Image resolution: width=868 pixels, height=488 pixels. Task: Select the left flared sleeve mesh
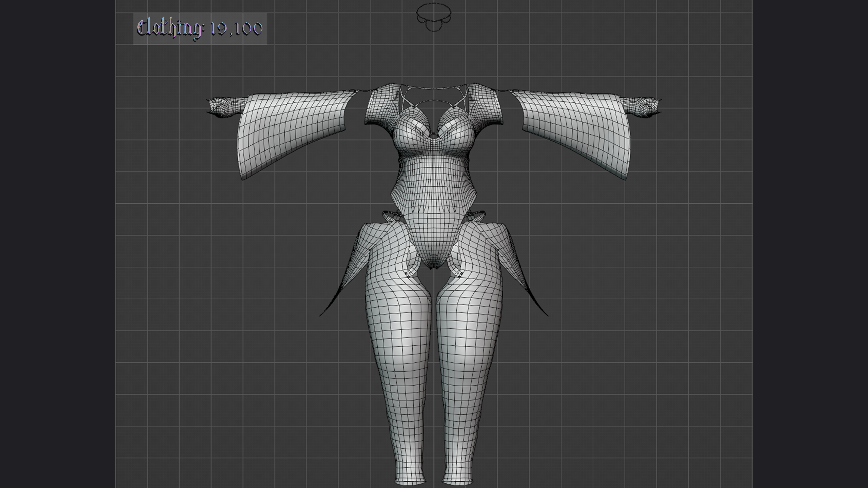[298, 134]
